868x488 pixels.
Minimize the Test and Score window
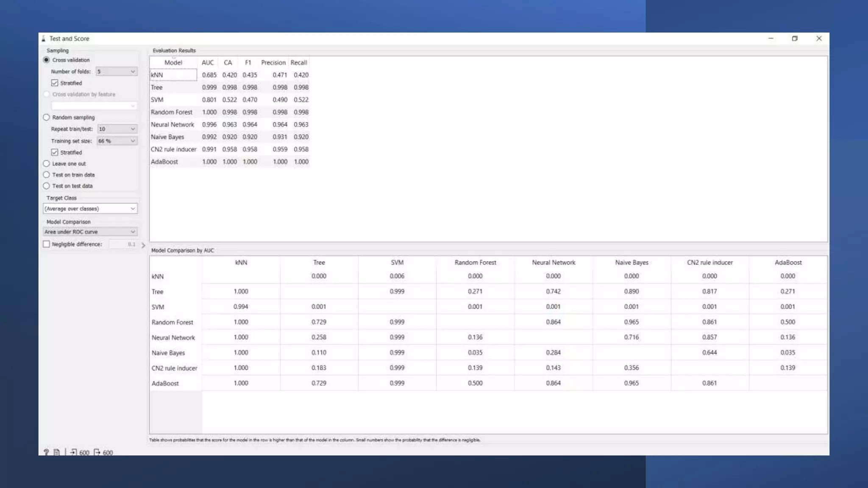point(771,39)
